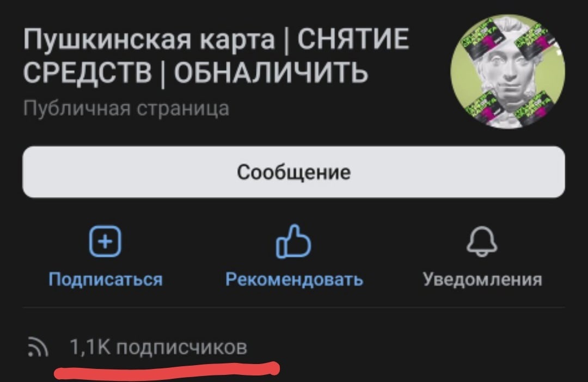This screenshot has width=588, height=382.
Task: Choose the Рекомендовать text label
Action: click(x=294, y=279)
